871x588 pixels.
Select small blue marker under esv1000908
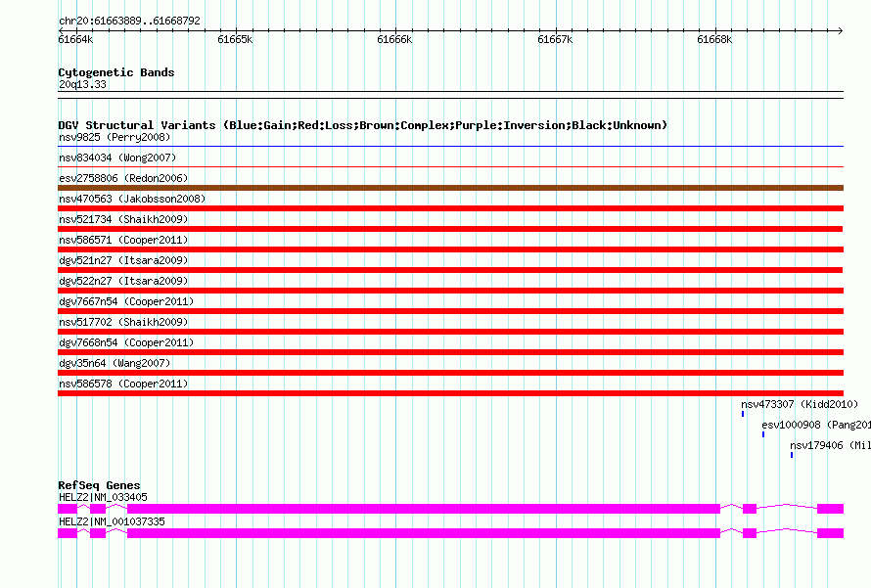click(x=763, y=434)
